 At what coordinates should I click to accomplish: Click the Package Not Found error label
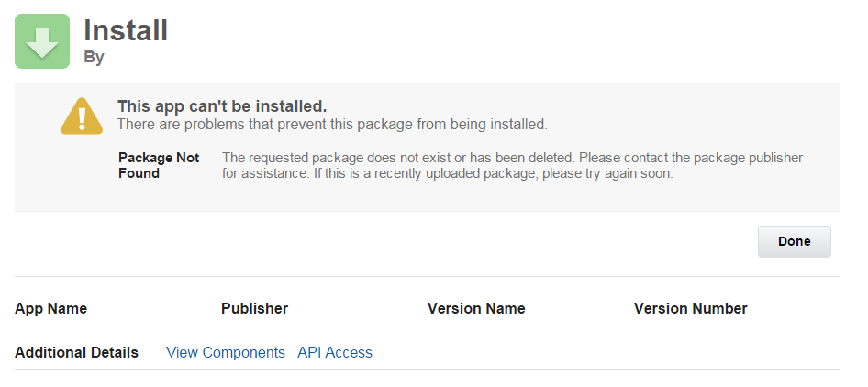[x=159, y=158]
